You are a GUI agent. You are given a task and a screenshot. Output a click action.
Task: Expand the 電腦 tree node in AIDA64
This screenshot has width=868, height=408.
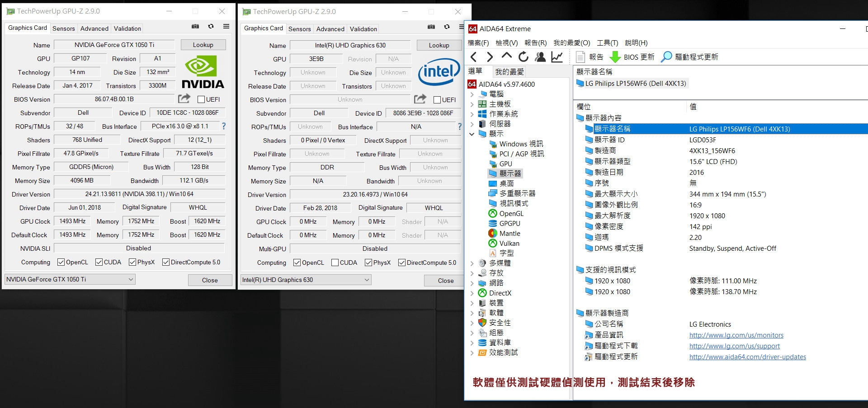pyautogui.click(x=472, y=94)
